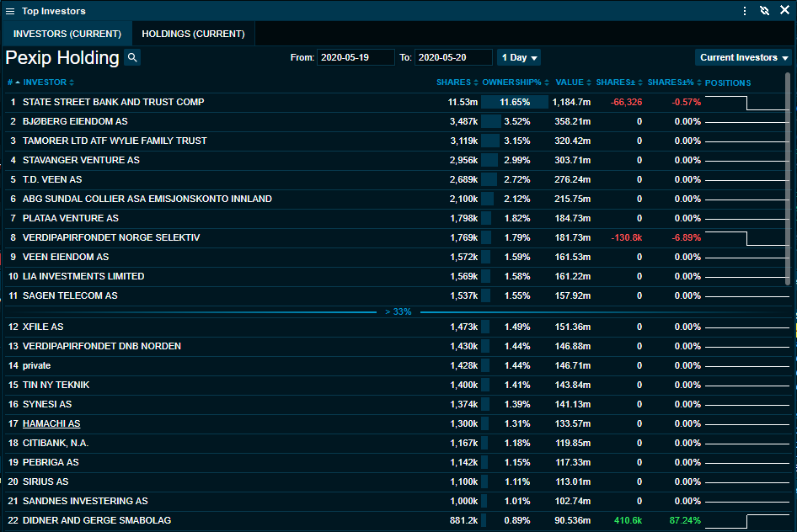
Task: Select Stavanger Venture AS investor
Action: click(x=81, y=160)
